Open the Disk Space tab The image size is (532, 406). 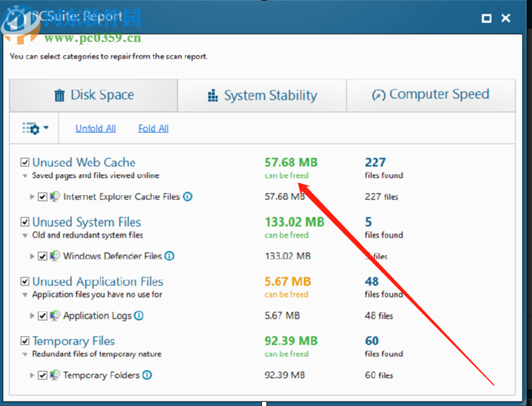94,95
